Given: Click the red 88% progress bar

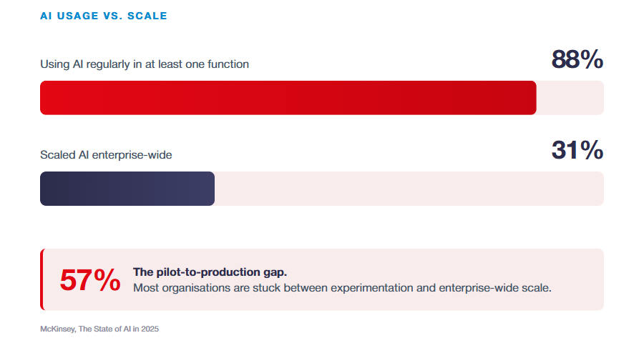Looking at the screenshot, I should (288, 98).
